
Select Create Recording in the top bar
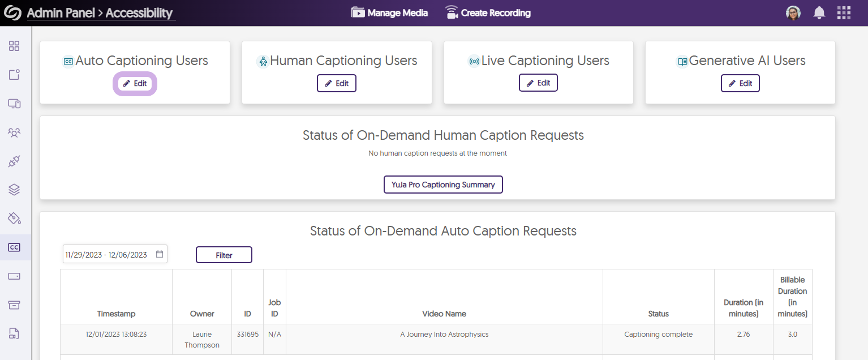(x=488, y=12)
